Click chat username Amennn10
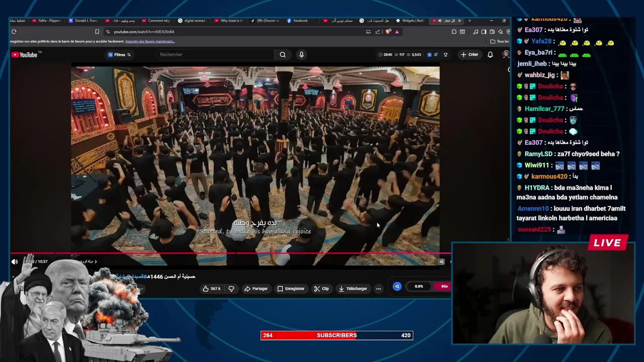644x362 pixels. tap(533, 209)
